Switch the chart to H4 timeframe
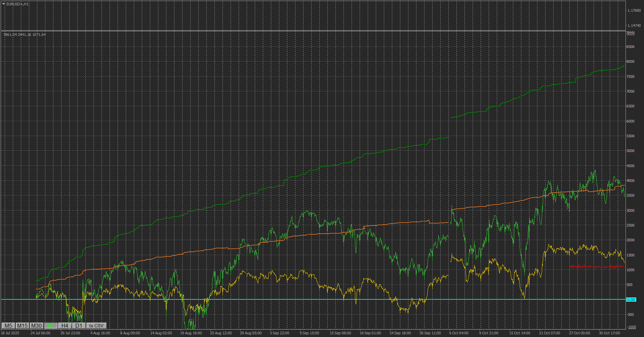 point(65,326)
